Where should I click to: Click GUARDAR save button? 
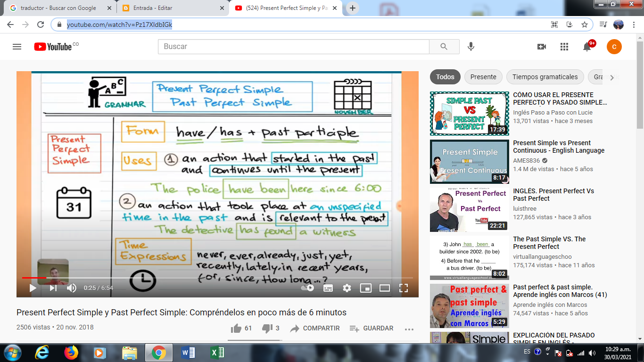[x=372, y=328]
